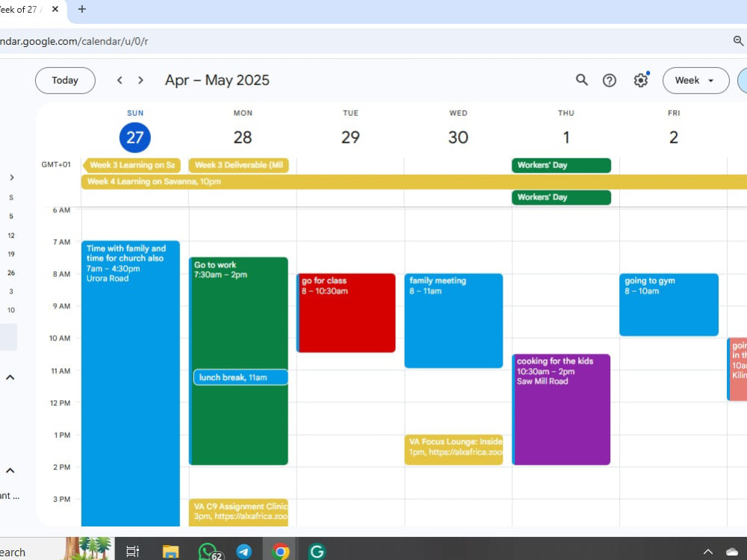The height and width of the screenshot is (560, 747).
Task: Select Monday 28 date header
Action: (243, 137)
